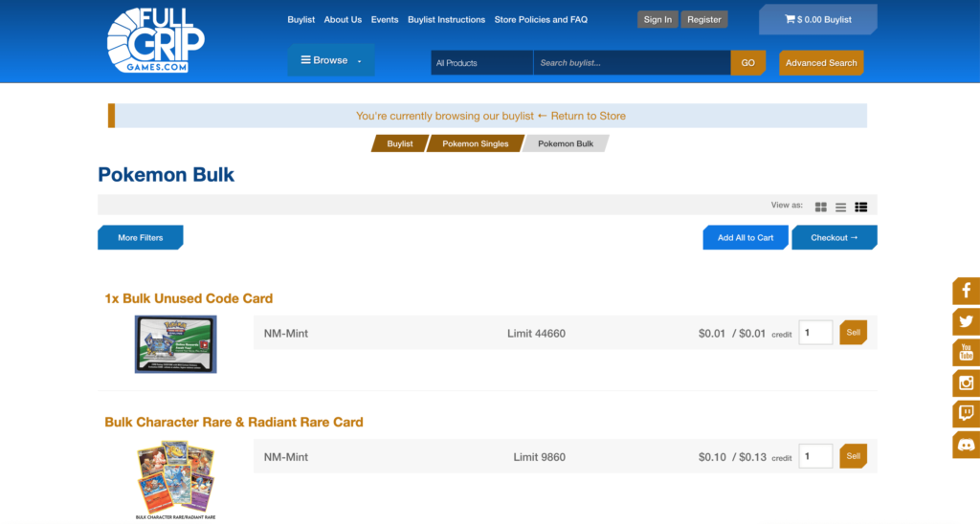The width and height of the screenshot is (980, 524).
Task: Click the Limit 9860 text
Action: pyautogui.click(x=540, y=457)
